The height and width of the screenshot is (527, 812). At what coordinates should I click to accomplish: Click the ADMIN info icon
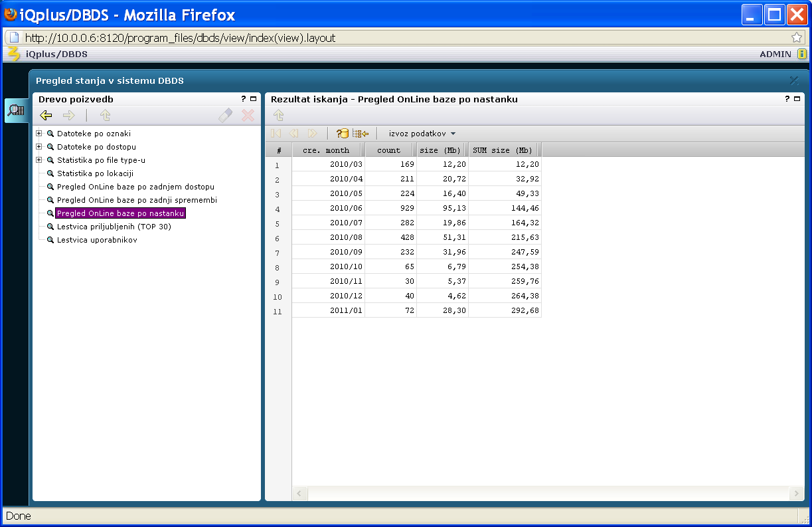click(802, 54)
